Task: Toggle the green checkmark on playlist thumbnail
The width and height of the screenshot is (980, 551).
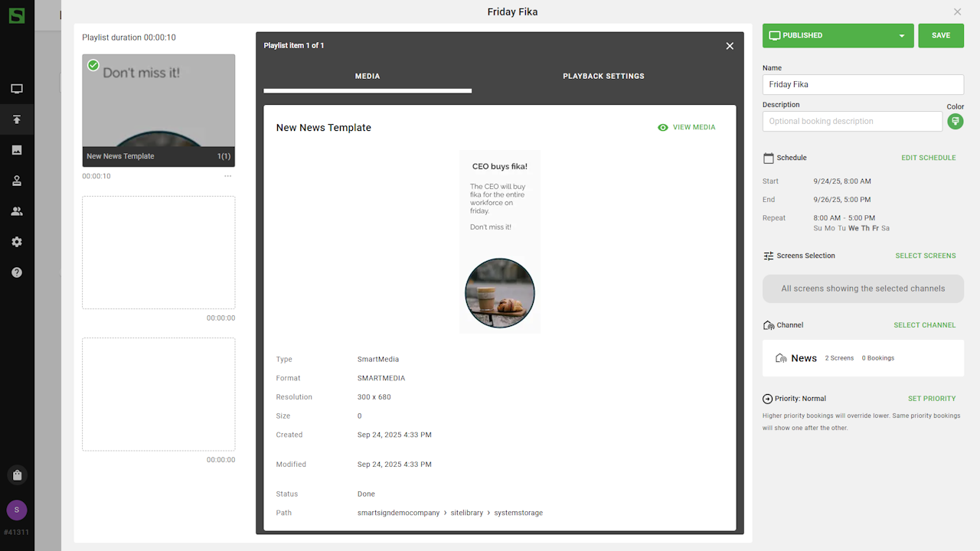Action: [93, 66]
